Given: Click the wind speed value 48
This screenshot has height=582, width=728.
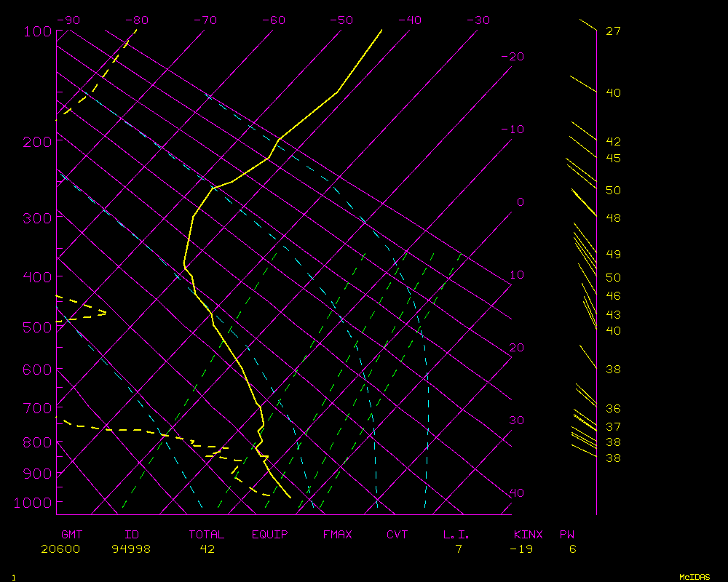Looking at the screenshot, I should tap(613, 218).
